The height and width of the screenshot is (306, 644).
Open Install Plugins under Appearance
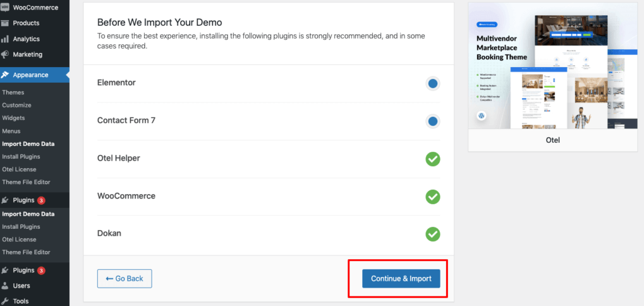point(21,157)
